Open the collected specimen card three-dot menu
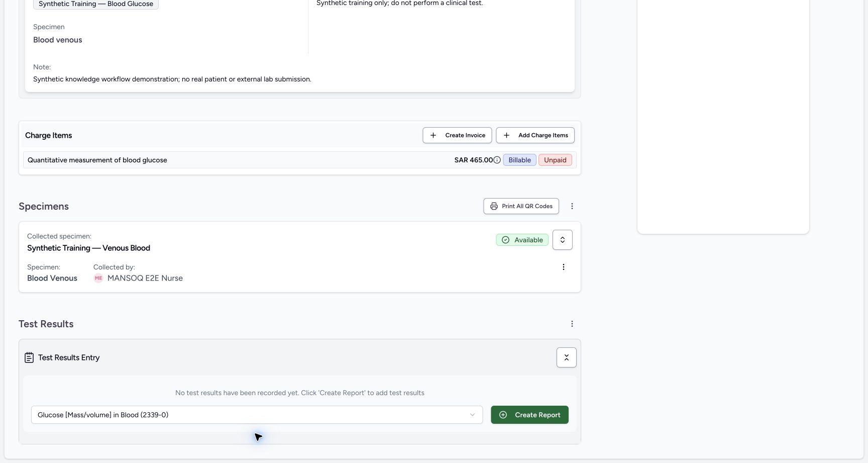This screenshot has width=868, height=463. click(563, 267)
